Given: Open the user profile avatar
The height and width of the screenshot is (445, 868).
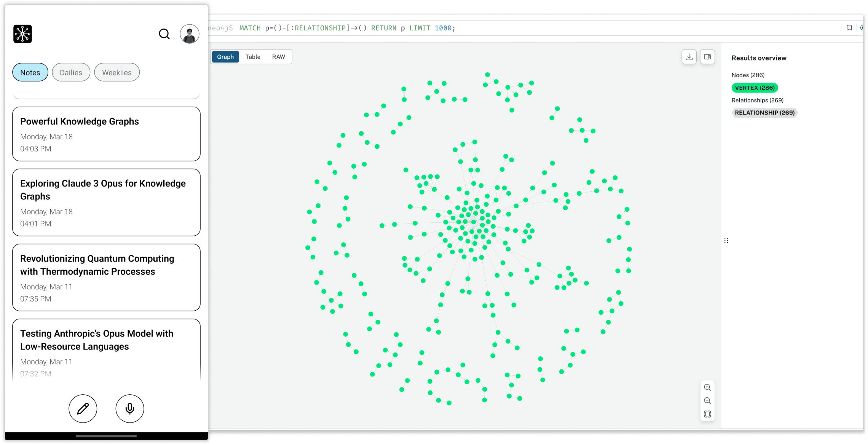Looking at the screenshot, I should click(189, 34).
